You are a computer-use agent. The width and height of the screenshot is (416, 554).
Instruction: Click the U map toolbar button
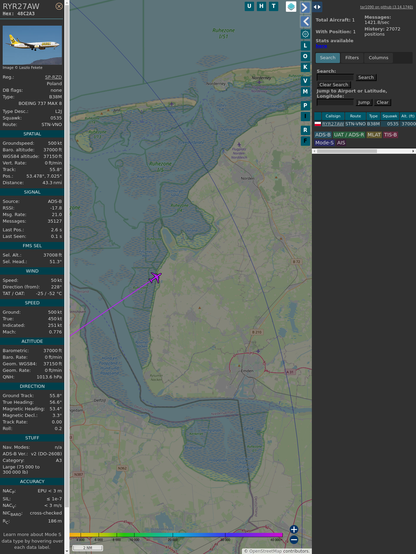pos(249,6)
